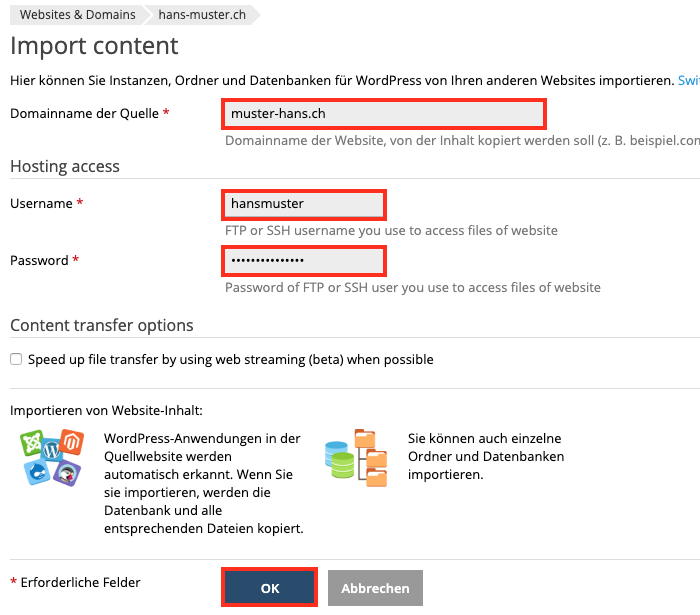This screenshot has height=615, width=700.
Task: Click the PrestaShop penguin icon
Action: 66,473
